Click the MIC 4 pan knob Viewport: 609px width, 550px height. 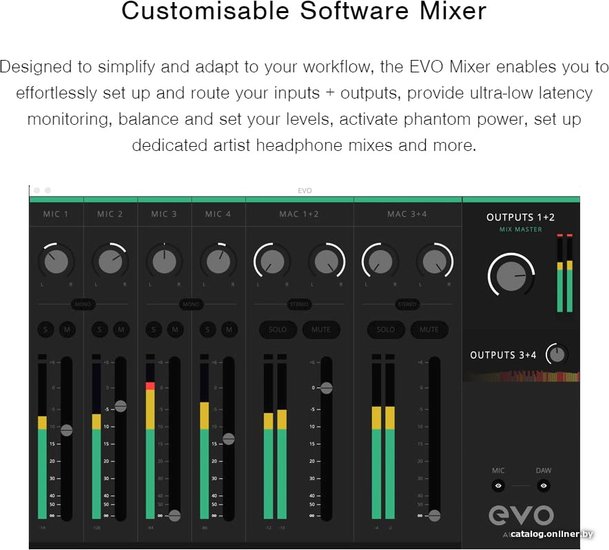(x=218, y=262)
